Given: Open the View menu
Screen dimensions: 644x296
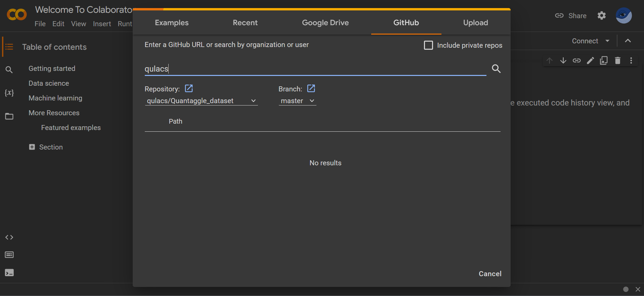Looking at the screenshot, I should [78, 24].
